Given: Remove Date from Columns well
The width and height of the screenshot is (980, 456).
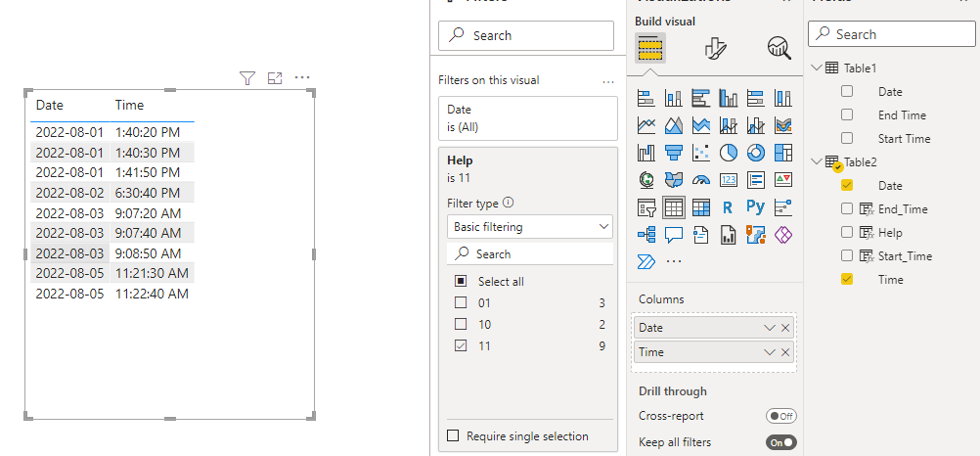Looking at the screenshot, I should pos(785,328).
